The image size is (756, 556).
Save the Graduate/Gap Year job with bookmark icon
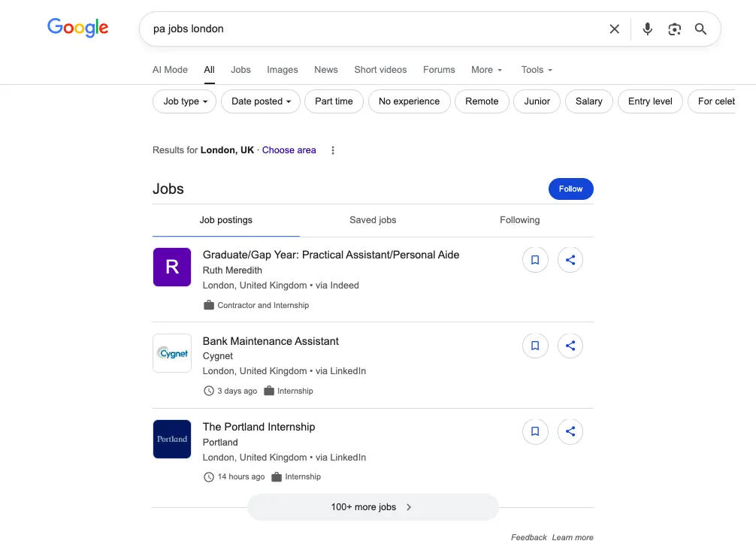[x=535, y=260]
